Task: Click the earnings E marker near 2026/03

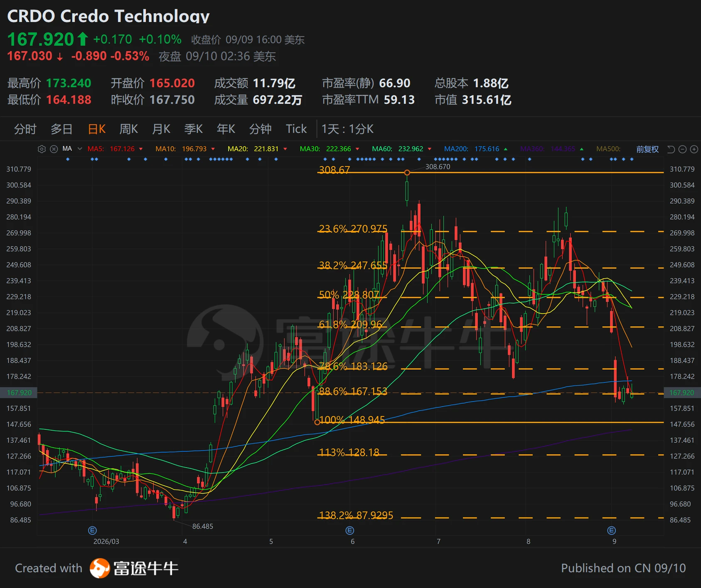Action: [x=93, y=530]
